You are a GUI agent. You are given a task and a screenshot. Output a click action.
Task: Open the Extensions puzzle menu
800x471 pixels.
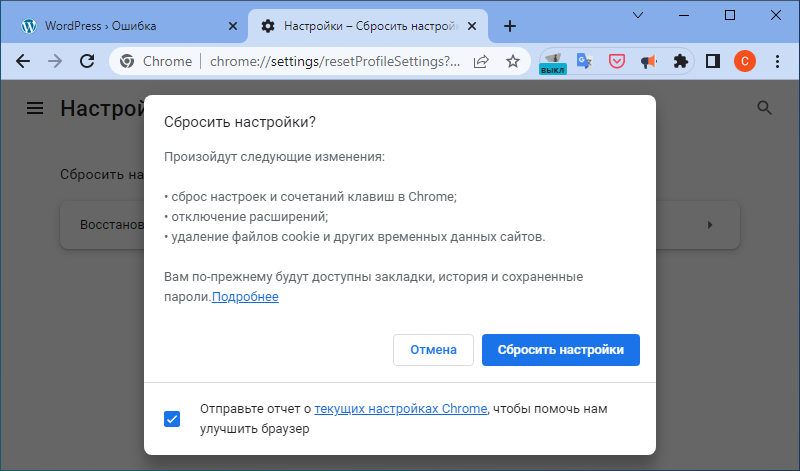pos(681,62)
